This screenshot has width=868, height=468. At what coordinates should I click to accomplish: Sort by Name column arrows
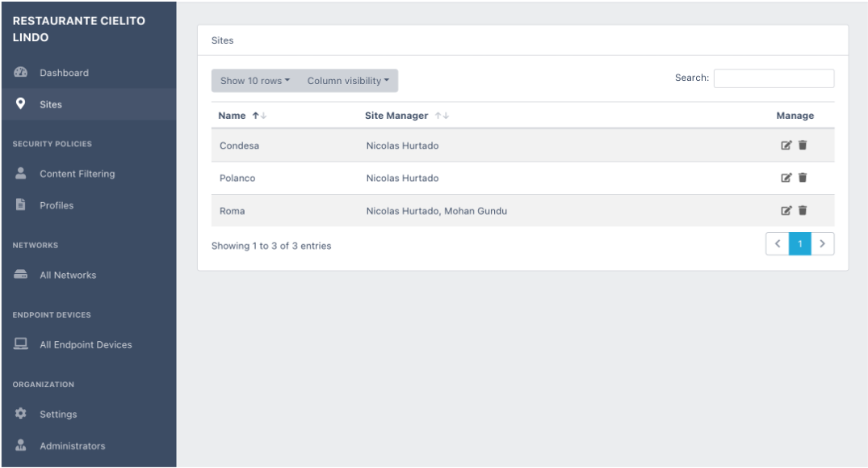click(x=260, y=116)
